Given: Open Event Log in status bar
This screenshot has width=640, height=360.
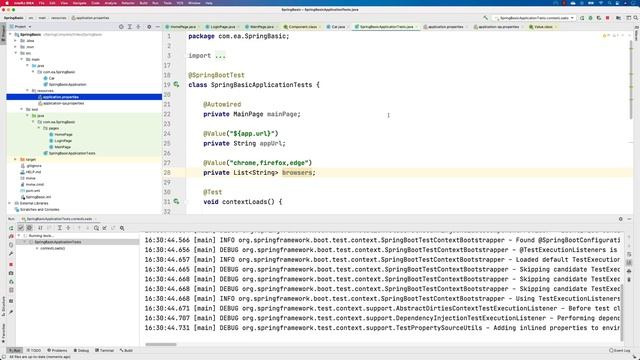Looking at the screenshot, I should (620, 351).
